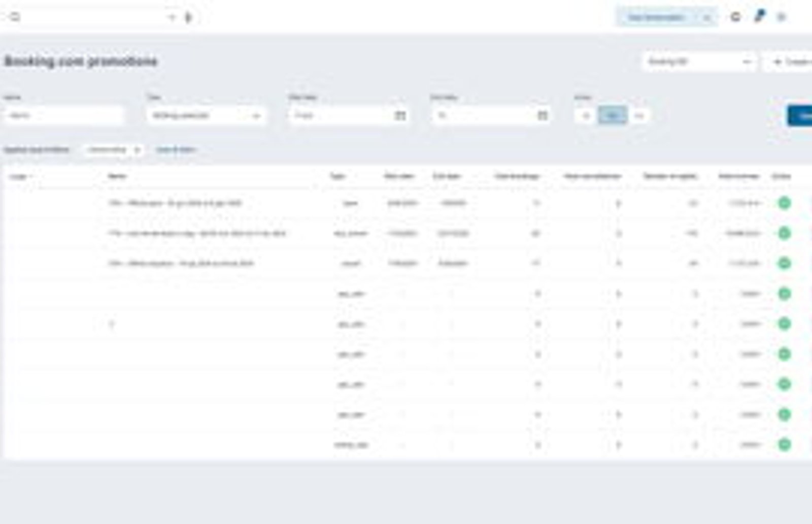The width and height of the screenshot is (812, 524).
Task: Click the Total bookings column header
Action: [517, 176]
